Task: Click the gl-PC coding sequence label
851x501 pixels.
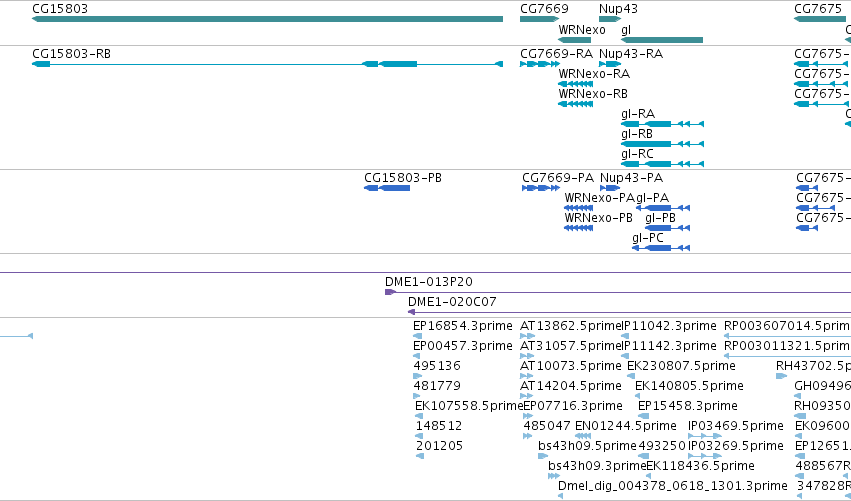Action: 647,238
